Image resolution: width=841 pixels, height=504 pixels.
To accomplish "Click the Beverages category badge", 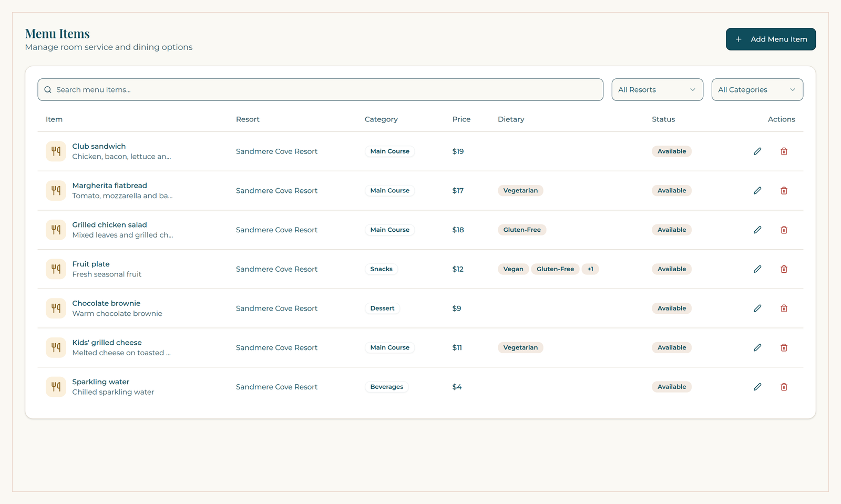I will tap(386, 387).
